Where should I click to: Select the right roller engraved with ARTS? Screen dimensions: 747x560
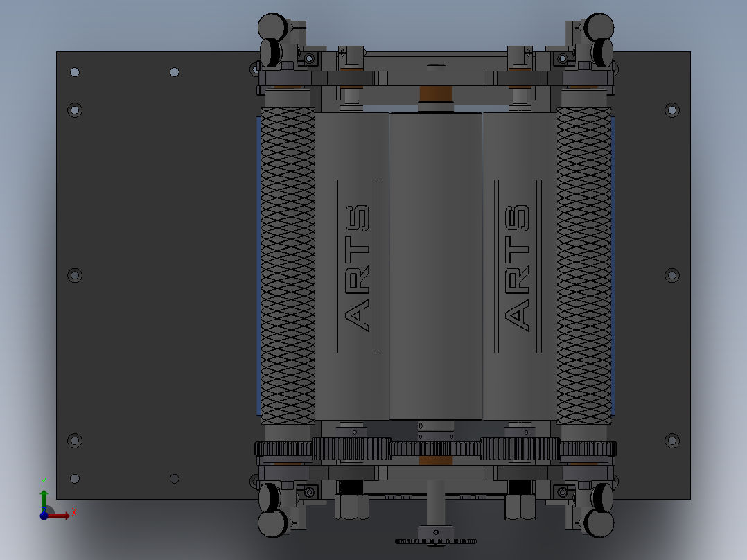click(x=520, y=266)
